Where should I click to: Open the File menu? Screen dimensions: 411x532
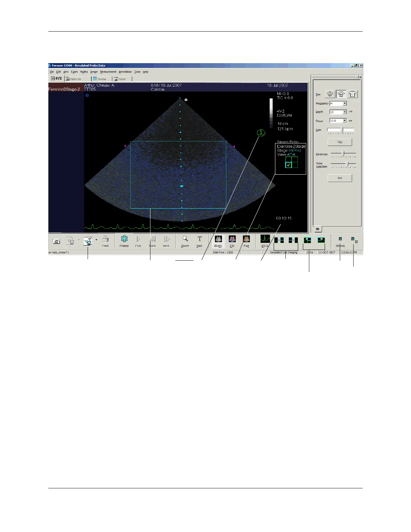point(52,72)
